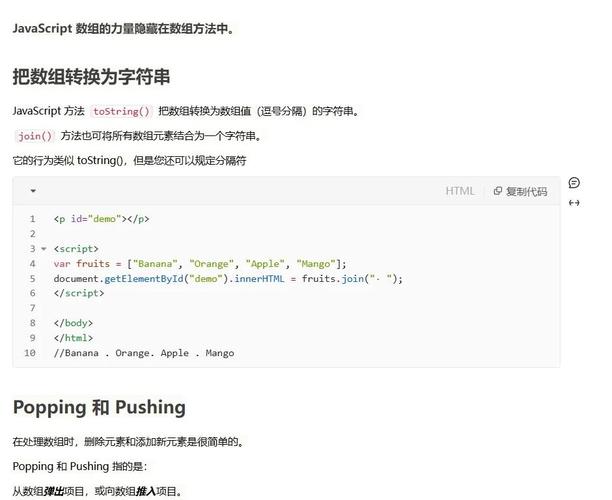Viewport: 612px width, 500px height.
Task: Click the HTML language label
Action: (x=460, y=191)
